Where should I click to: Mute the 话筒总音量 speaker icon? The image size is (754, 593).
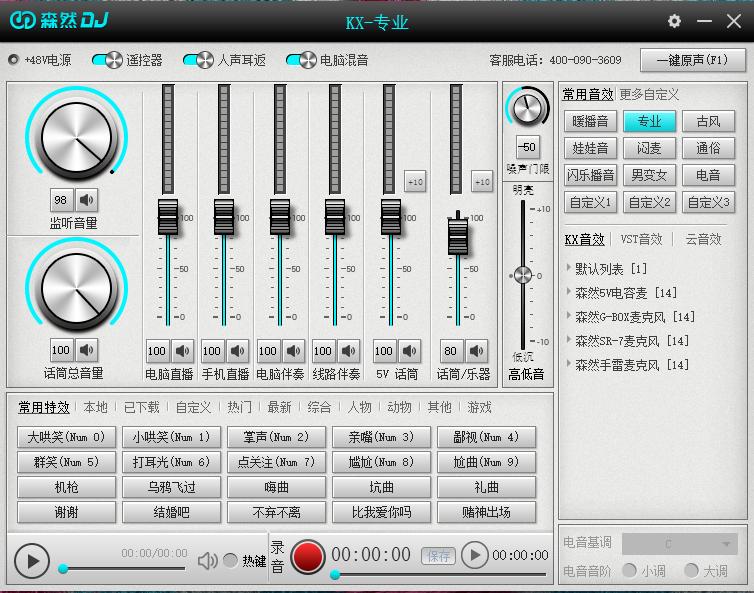coord(87,350)
